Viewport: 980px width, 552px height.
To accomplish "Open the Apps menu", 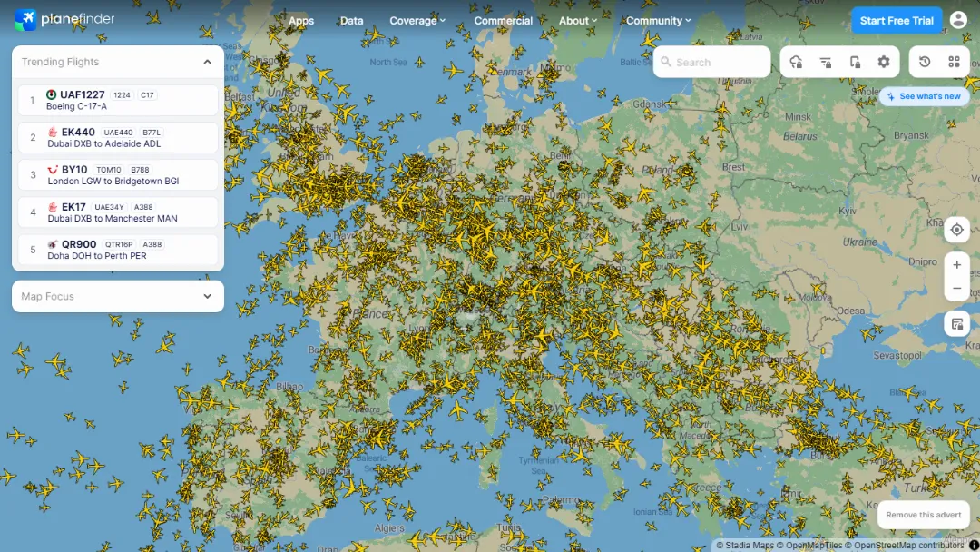I will click(x=301, y=20).
